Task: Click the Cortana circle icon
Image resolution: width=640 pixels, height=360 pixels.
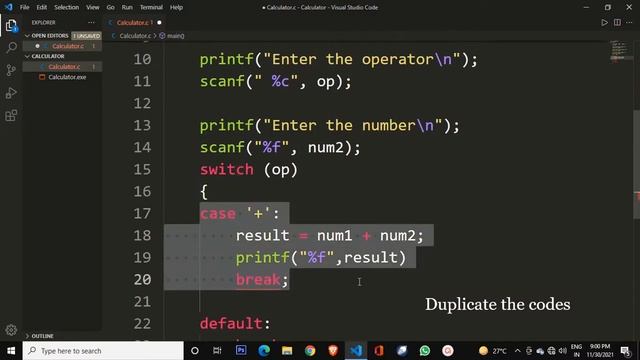Action: (x=195, y=350)
